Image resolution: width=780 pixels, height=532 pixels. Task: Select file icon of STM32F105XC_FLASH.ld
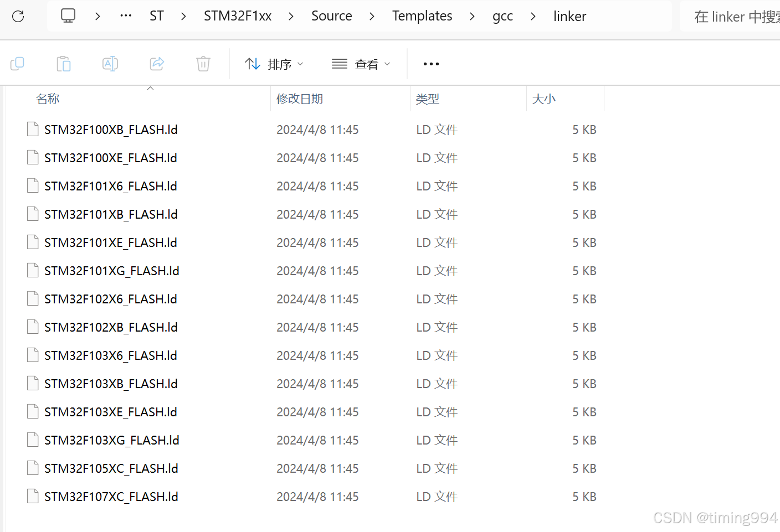pos(33,468)
